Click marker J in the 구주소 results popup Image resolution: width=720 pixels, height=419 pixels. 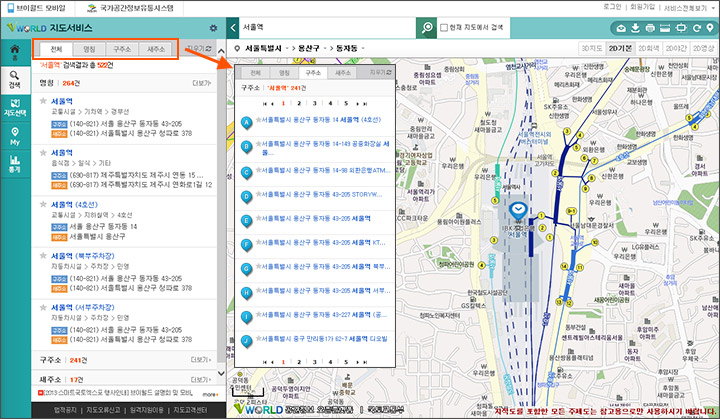[247, 341]
